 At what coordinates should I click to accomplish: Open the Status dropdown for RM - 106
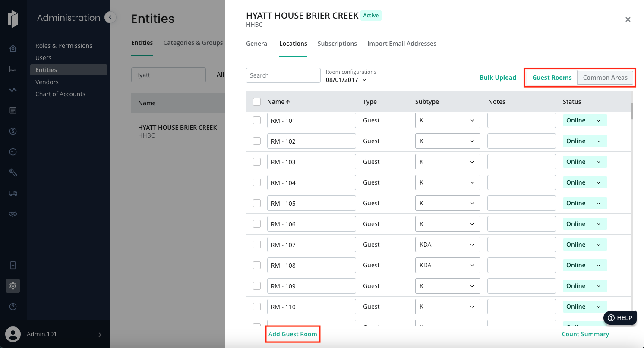[585, 224]
